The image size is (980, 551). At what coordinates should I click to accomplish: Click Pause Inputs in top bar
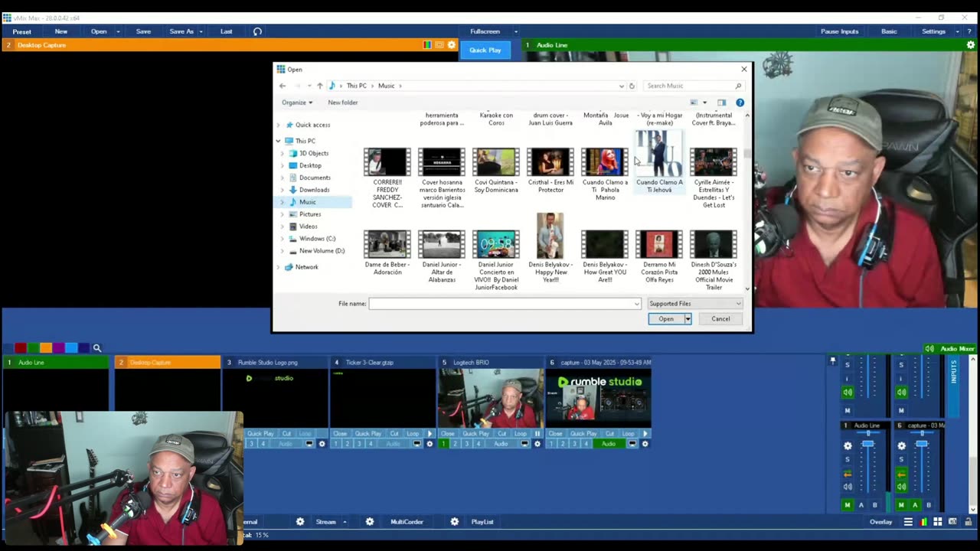coord(840,31)
